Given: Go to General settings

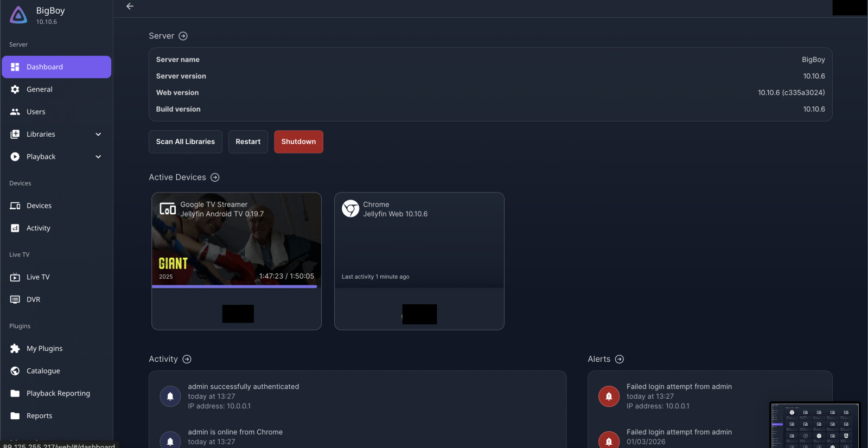Looking at the screenshot, I should coord(39,89).
